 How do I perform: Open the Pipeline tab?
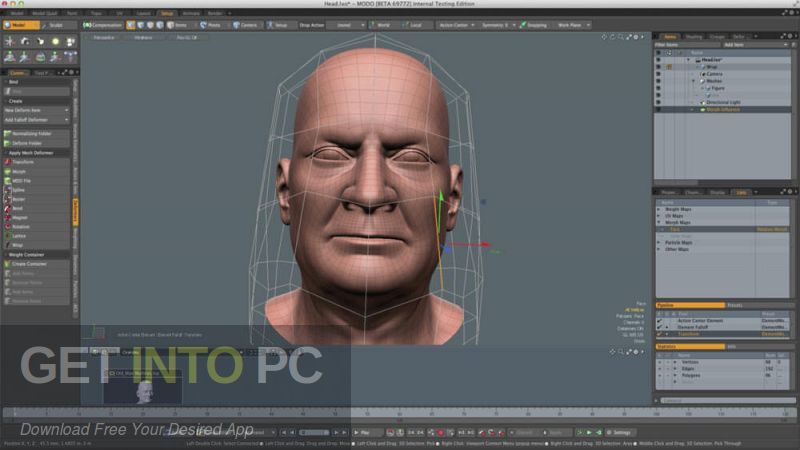(690, 305)
